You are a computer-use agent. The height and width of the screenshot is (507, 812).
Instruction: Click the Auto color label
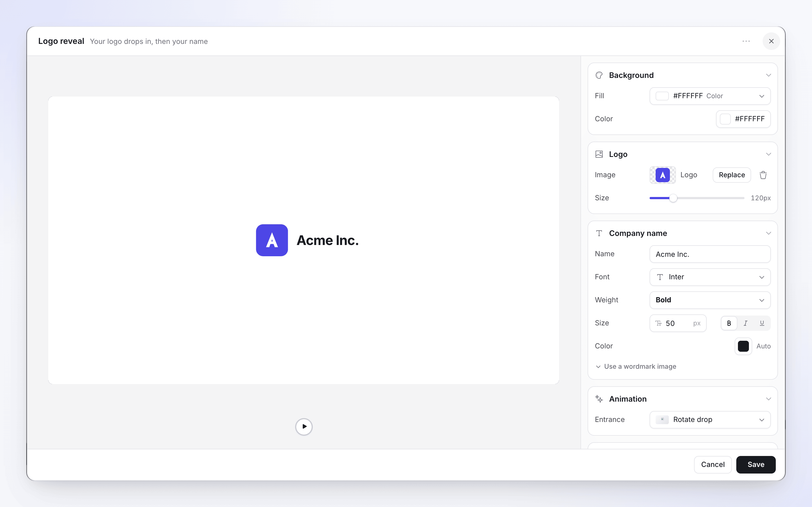click(x=763, y=346)
